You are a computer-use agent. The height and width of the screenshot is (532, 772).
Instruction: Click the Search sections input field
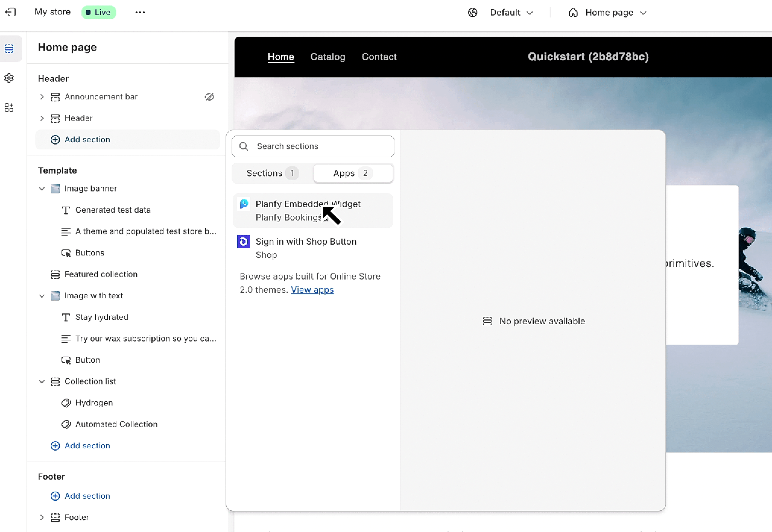point(313,146)
